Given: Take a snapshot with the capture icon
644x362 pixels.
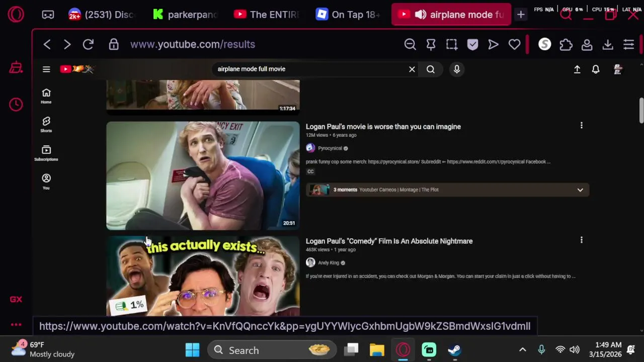Looking at the screenshot, I should pyautogui.click(x=452, y=44).
